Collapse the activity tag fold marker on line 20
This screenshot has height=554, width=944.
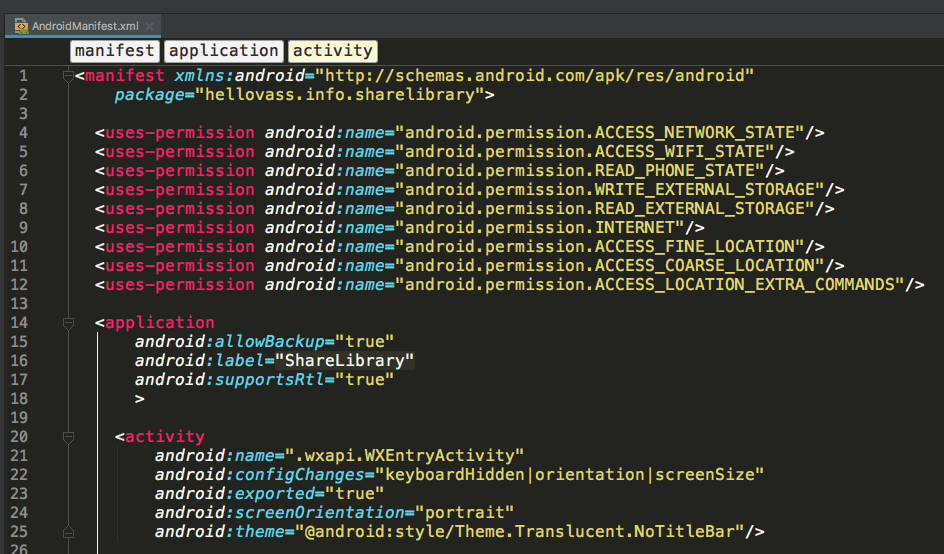pos(68,437)
